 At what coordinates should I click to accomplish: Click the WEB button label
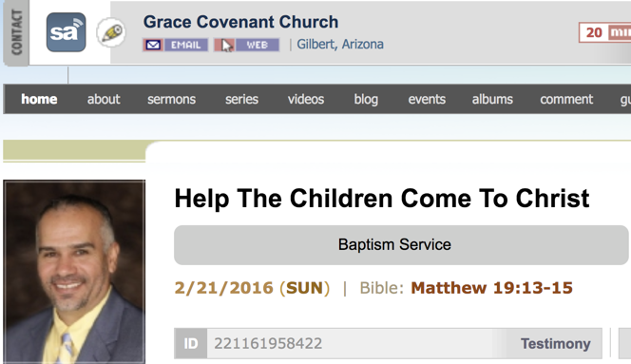pos(258,45)
